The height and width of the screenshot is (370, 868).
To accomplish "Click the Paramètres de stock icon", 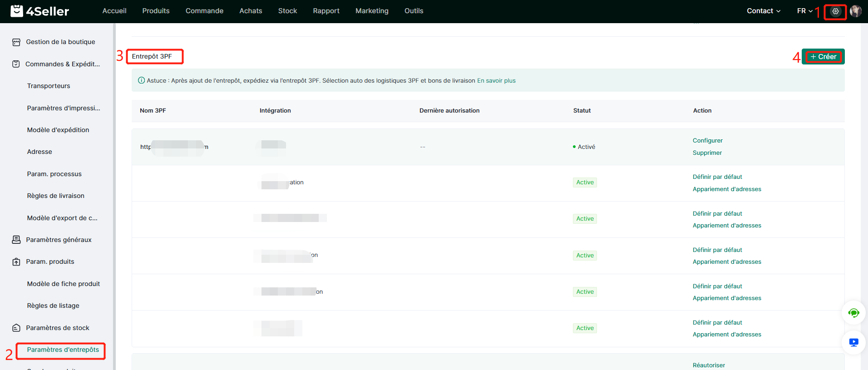I will click(16, 328).
